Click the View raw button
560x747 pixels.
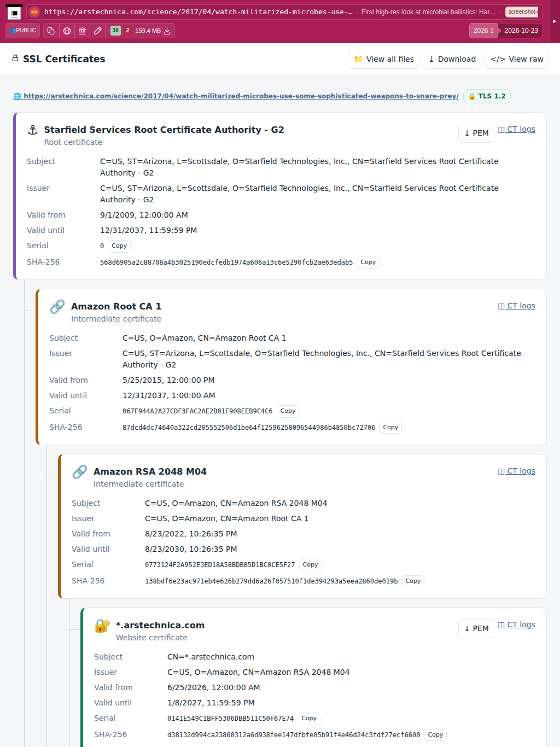tap(517, 59)
